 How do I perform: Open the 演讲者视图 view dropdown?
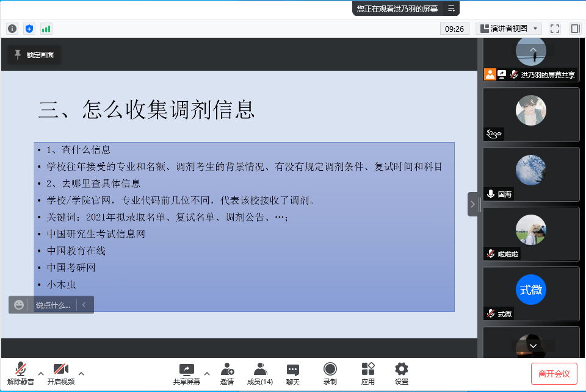(508, 29)
